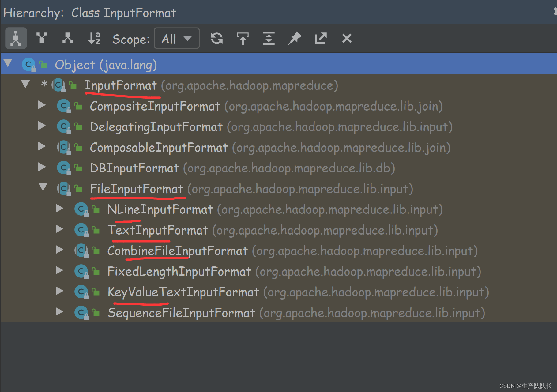
Task: Select FileInputFormat class row
Action: tap(279, 188)
